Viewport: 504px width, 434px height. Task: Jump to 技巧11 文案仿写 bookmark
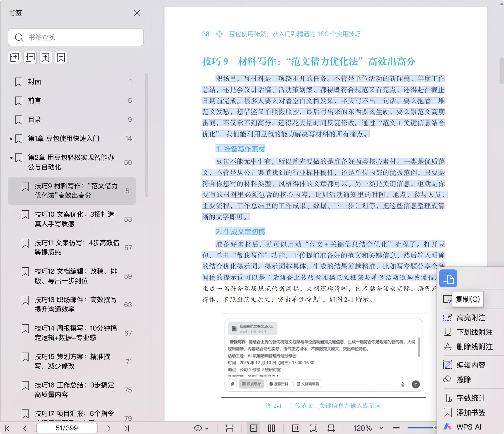click(x=72, y=248)
